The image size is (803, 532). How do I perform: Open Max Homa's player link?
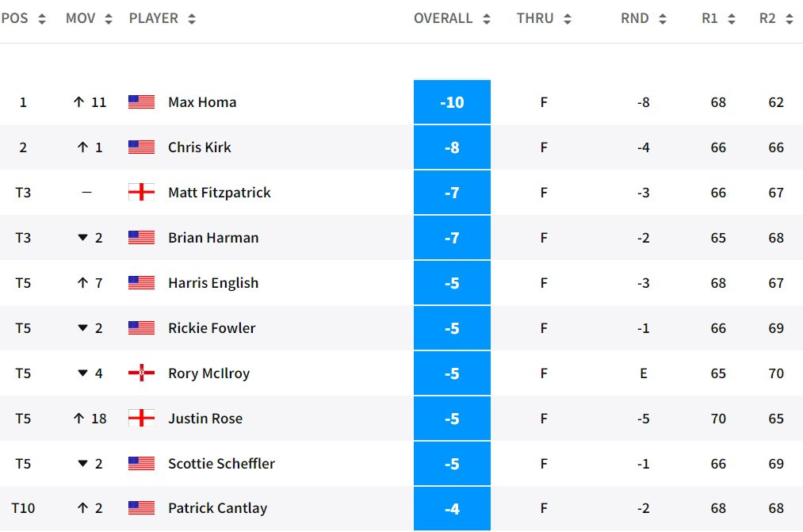coord(202,102)
